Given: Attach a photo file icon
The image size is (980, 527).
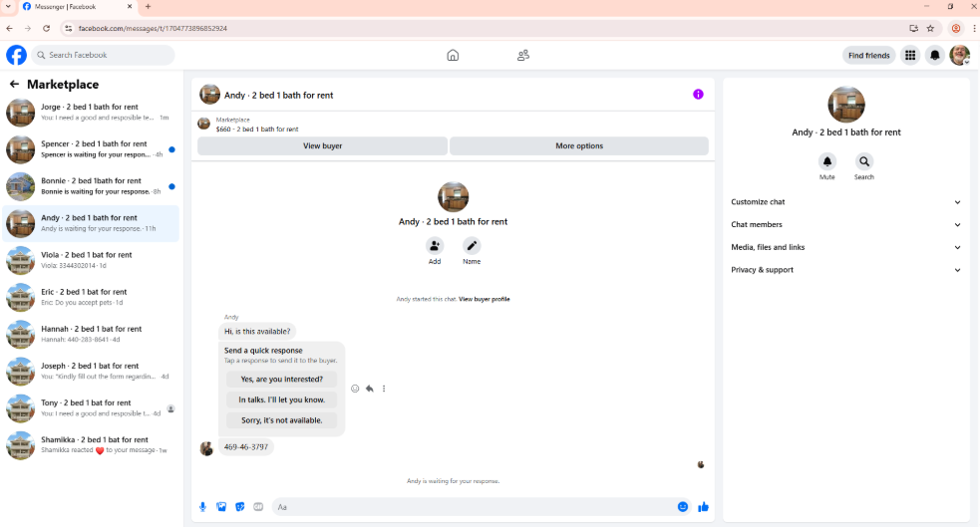Looking at the screenshot, I should (221, 507).
